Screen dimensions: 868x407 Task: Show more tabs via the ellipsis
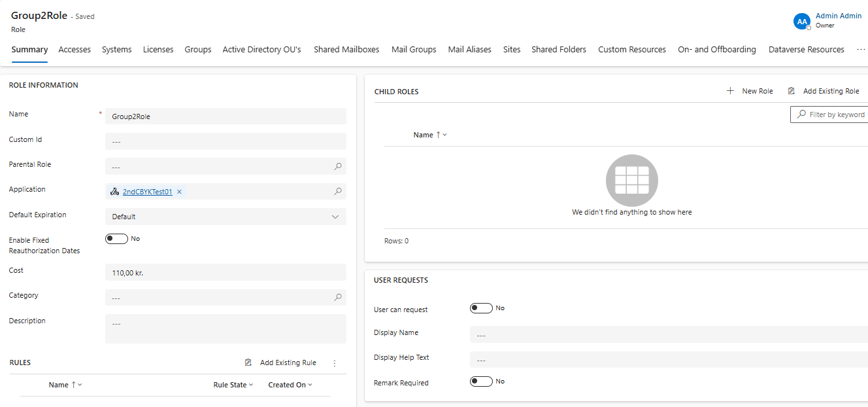(x=861, y=50)
